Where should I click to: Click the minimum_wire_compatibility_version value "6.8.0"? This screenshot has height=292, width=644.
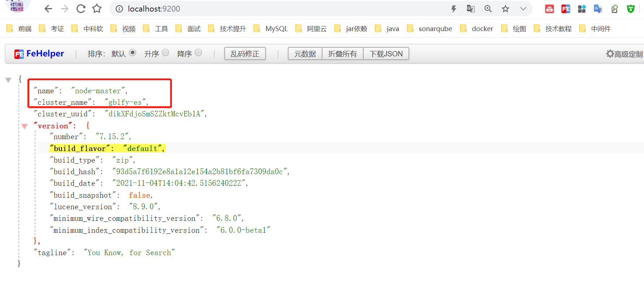click(x=227, y=218)
